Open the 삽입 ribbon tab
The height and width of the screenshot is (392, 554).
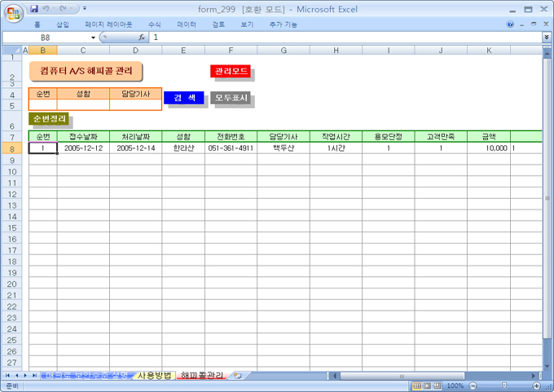pyautogui.click(x=63, y=24)
